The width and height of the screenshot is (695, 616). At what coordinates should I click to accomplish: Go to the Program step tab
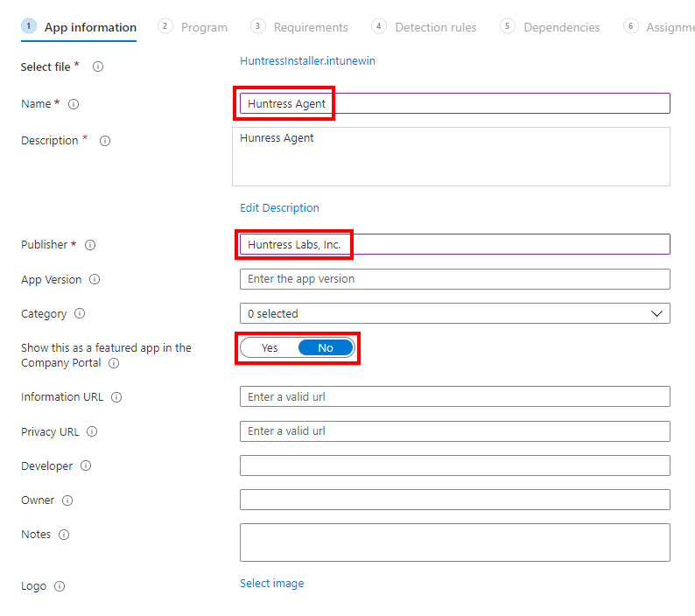[193, 27]
